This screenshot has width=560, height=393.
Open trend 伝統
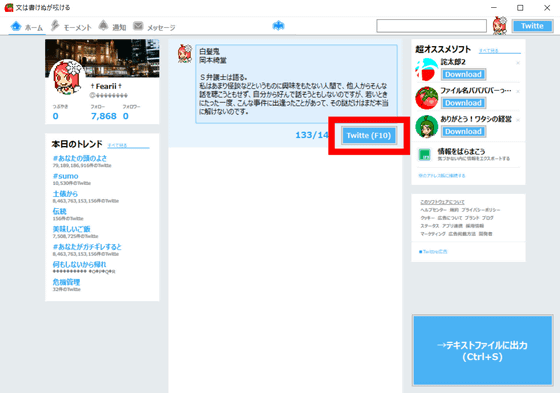tap(60, 211)
